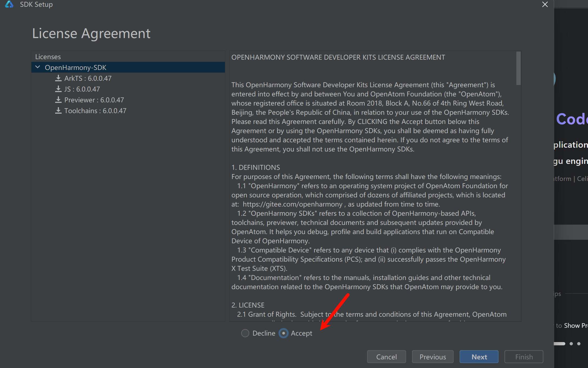Screen dimensions: 588x368
Task: Click the download icon beside JS 6.0.0.47
Action: click(x=58, y=89)
